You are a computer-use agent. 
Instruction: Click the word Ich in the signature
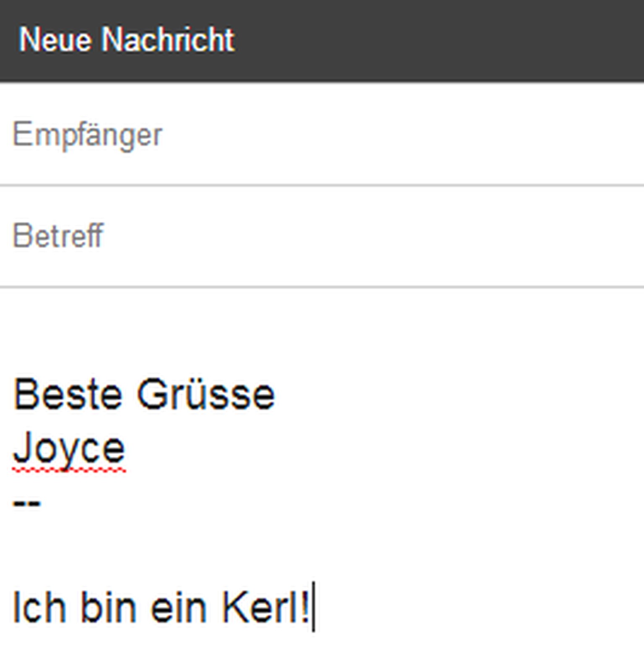(x=39, y=608)
